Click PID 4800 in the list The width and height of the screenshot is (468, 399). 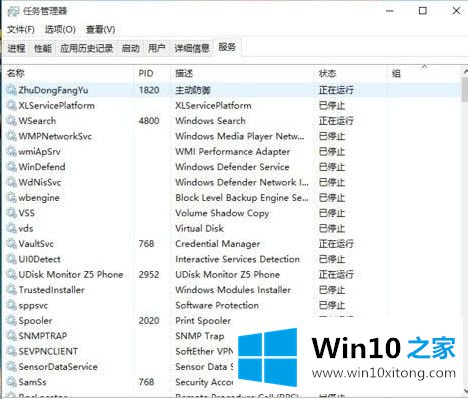(149, 121)
